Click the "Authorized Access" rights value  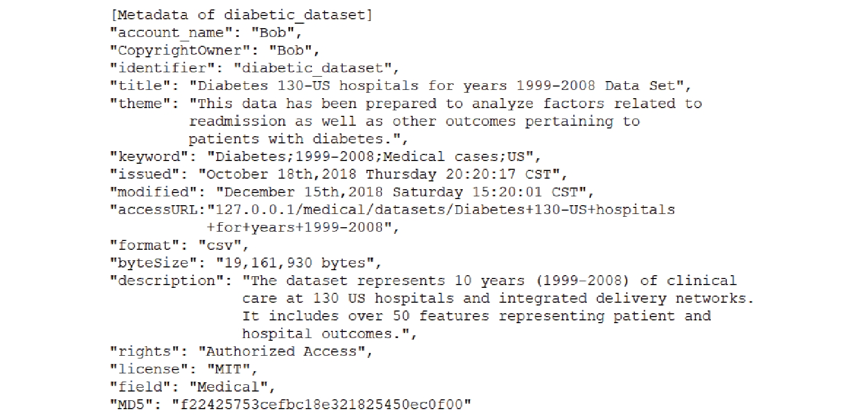[281, 351]
